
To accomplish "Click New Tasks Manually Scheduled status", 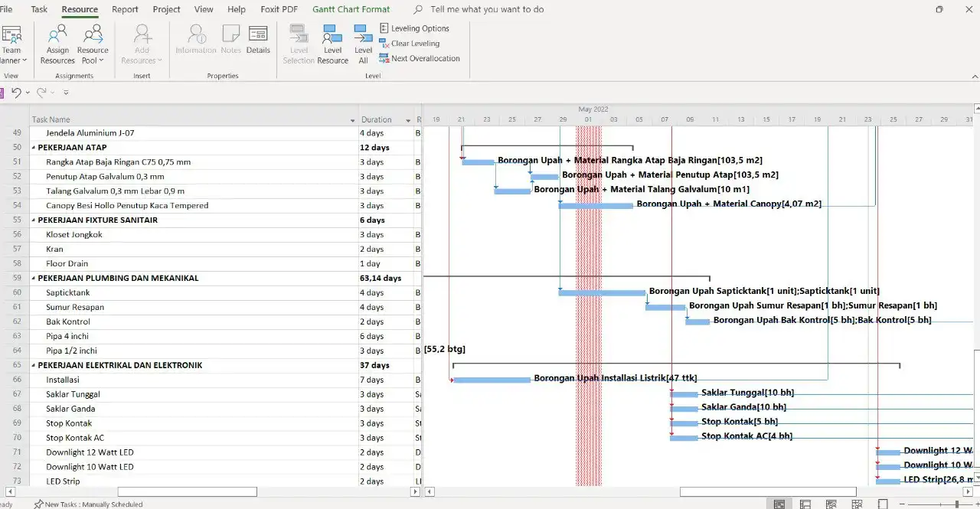I will tap(88, 504).
